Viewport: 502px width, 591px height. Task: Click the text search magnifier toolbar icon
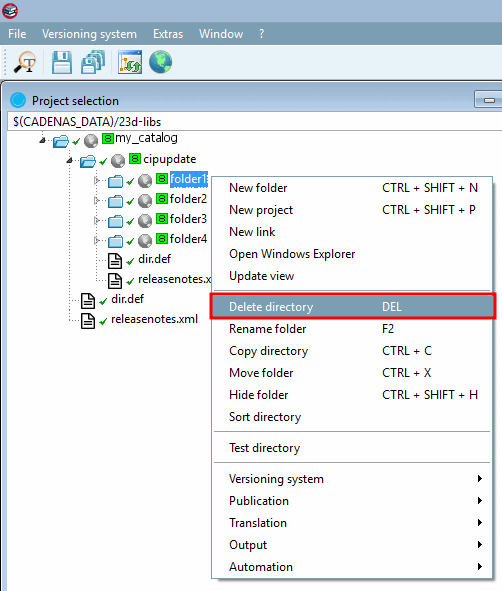pos(25,62)
